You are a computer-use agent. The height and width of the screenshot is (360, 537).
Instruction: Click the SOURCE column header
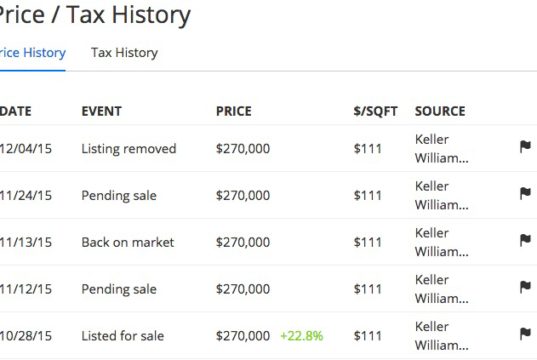point(440,111)
